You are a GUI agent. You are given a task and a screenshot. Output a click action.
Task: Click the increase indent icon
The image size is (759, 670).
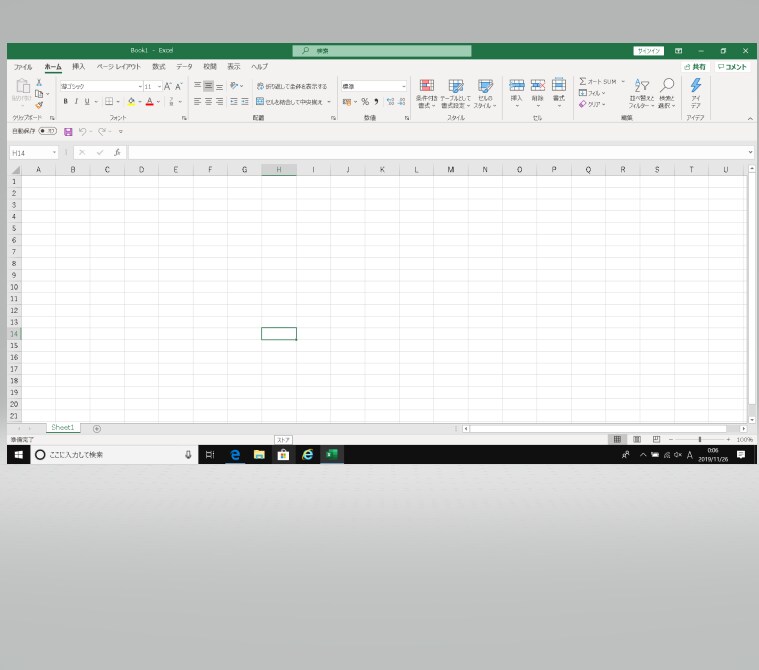click(245, 101)
